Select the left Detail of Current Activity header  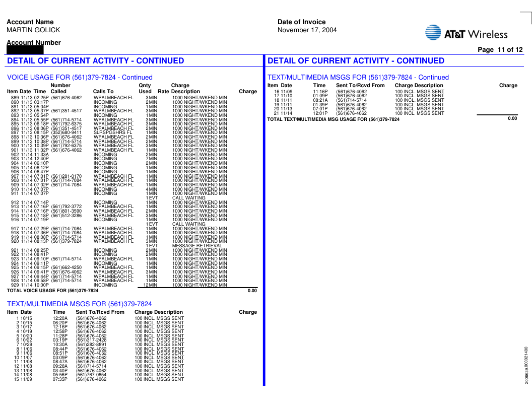pyautogui.click(x=96, y=61)
